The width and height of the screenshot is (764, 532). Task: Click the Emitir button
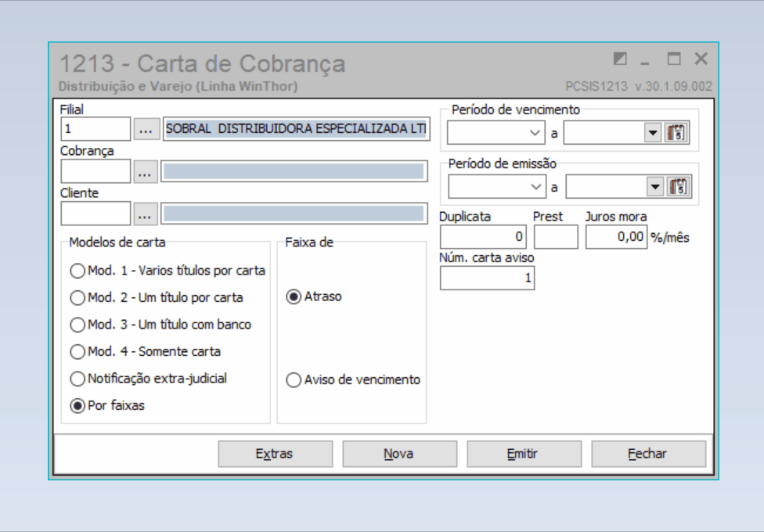point(524,454)
